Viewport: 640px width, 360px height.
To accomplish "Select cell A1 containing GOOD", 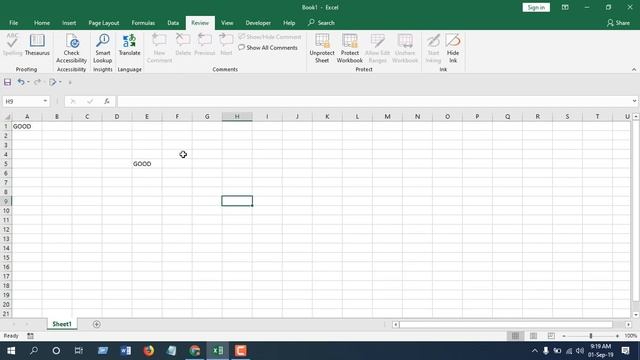I will pos(27,127).
